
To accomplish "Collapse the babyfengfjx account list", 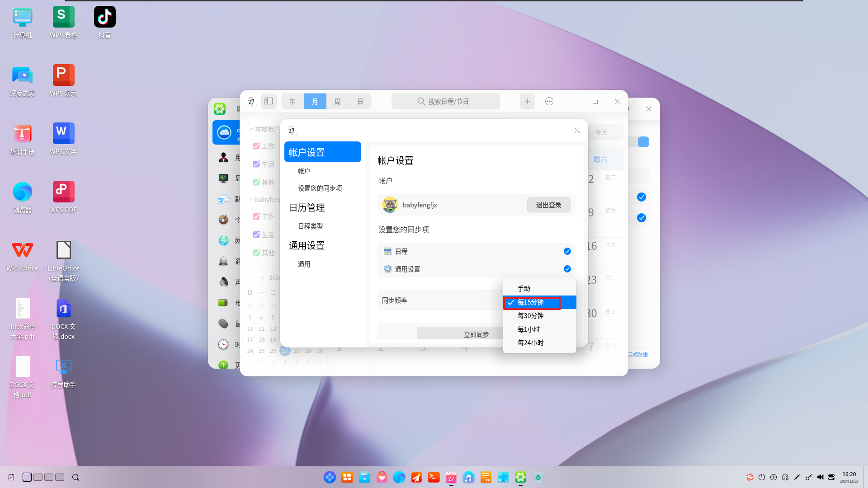I will (x=251, y=199).
